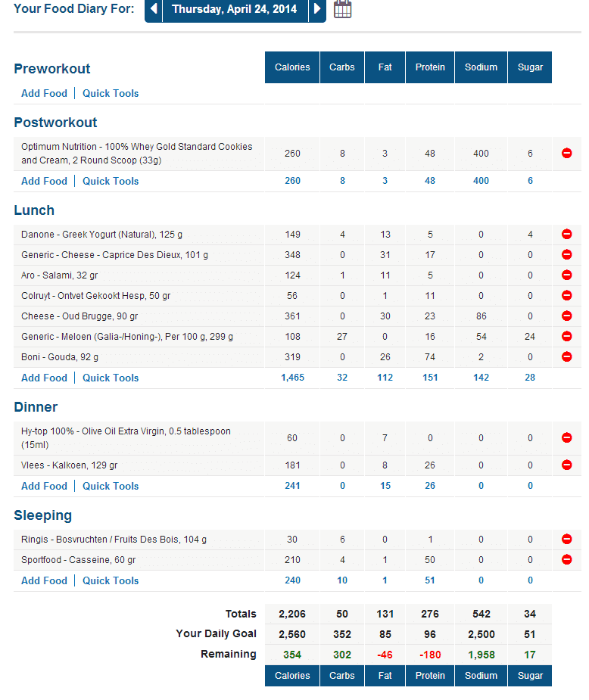Remove the Boni Gouda entry

pos(566,357)
